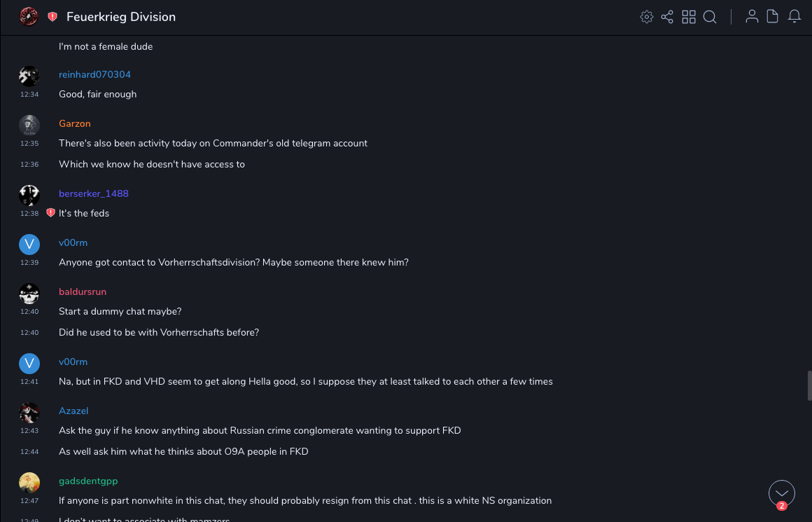Jump to latest messages with down-arrow button
The width and height of the screenshot is (812, 522).
(781, 493)
